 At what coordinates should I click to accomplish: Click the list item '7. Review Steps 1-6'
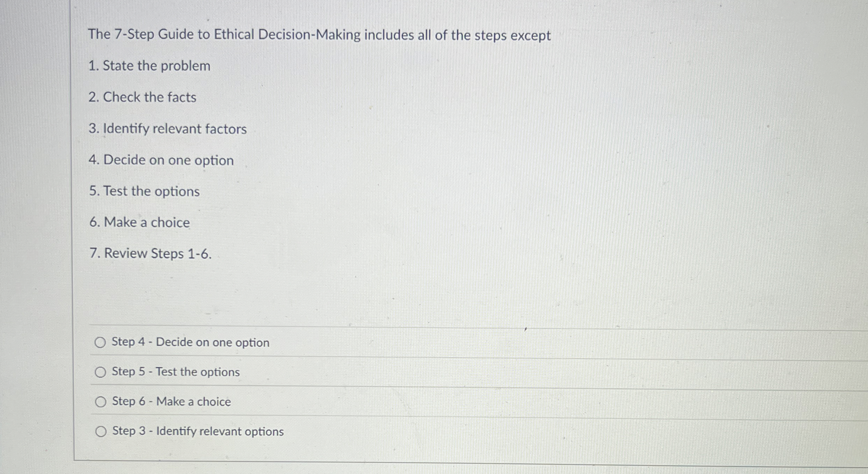(150, 254)
